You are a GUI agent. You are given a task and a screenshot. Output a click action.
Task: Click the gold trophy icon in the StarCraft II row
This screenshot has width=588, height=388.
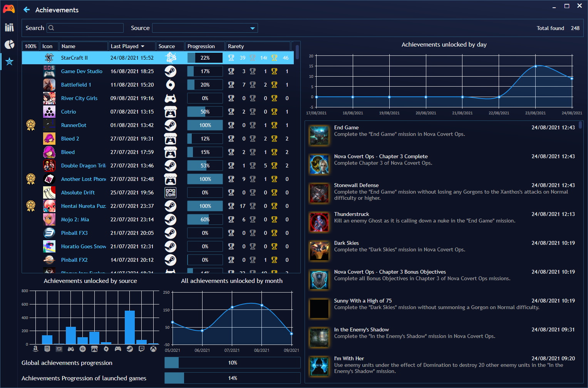pyautogui.click(x=274, y=58)
